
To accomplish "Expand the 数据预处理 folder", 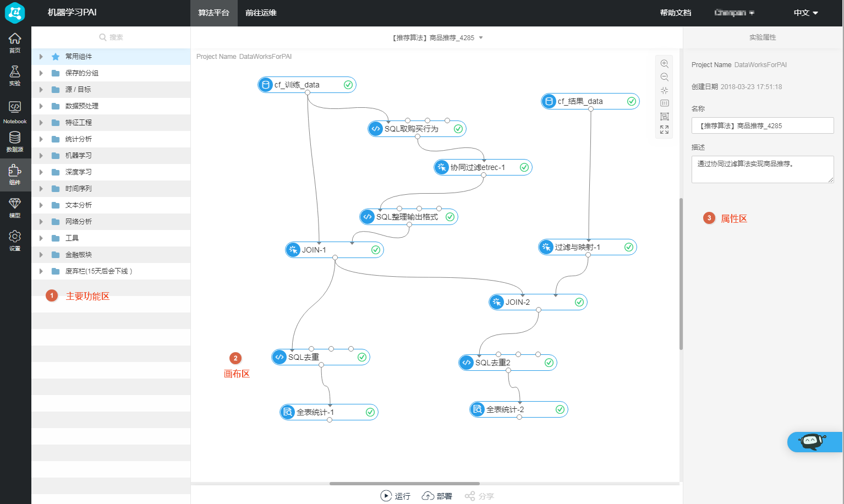I will 41,106.
